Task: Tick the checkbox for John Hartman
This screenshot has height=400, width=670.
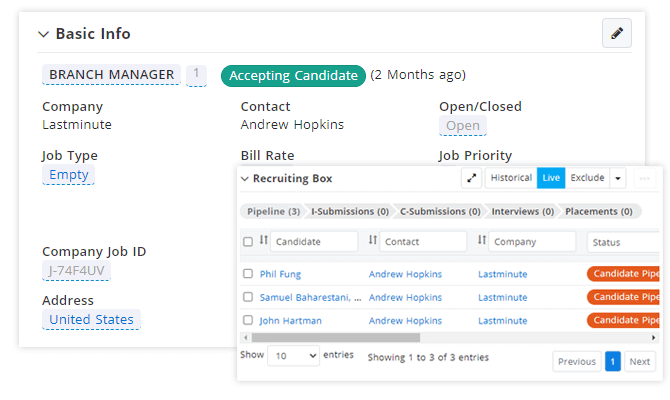Action: point(248,320)
